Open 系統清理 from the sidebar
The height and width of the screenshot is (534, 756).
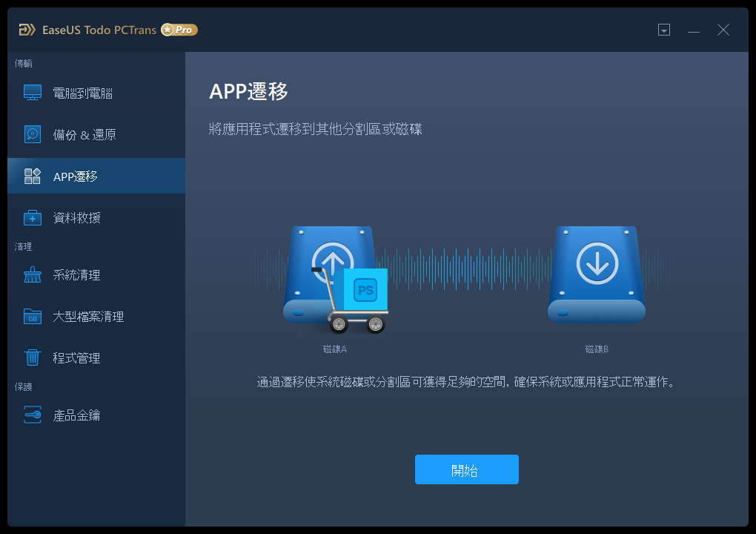click(96, 275)
